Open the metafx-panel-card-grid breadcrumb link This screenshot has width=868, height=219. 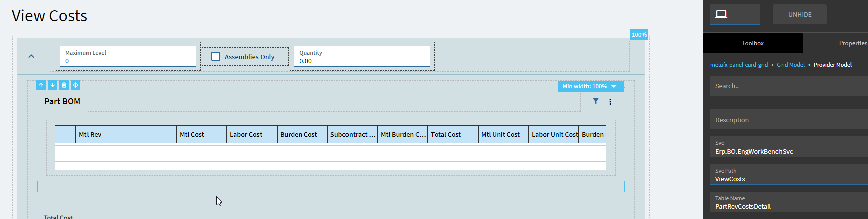click(x=739, y=65)
